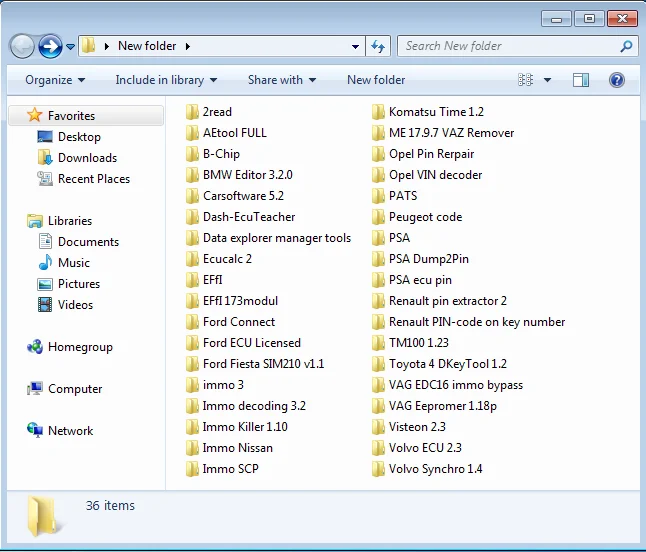The height and width of the screenshot is (552, 646).
Task: Click the Immo Nissan folder name
Action: coord(238,448)
